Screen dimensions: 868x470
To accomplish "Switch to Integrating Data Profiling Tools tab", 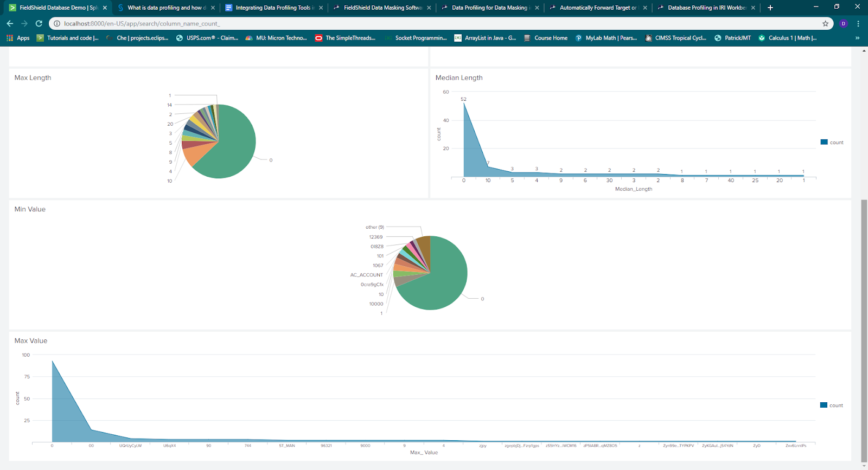I will (273, 8).
